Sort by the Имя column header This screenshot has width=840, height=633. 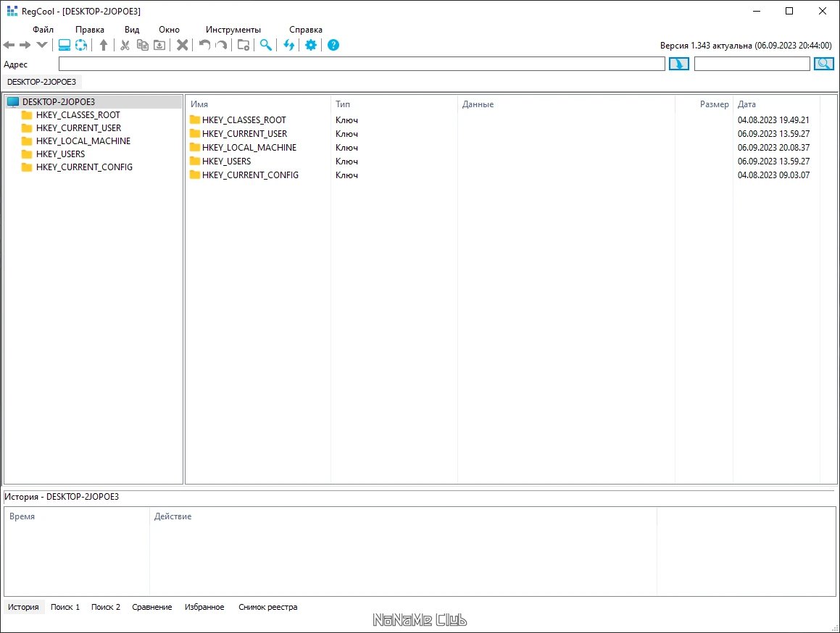199,104
